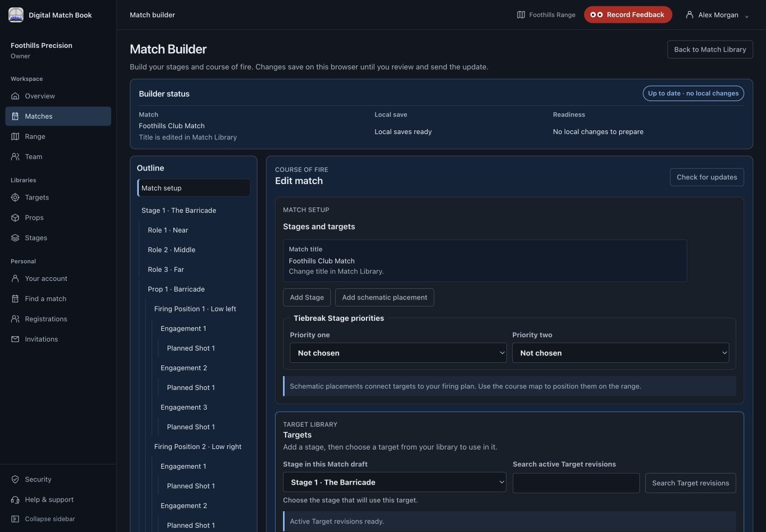Click the Record Feedback button
The height and width of the screenshot is (532, 766).
click(x=628, y=15)
